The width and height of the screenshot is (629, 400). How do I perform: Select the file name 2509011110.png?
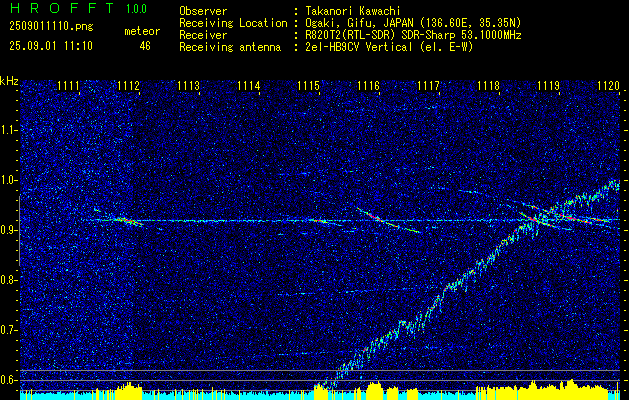point(51,26)
